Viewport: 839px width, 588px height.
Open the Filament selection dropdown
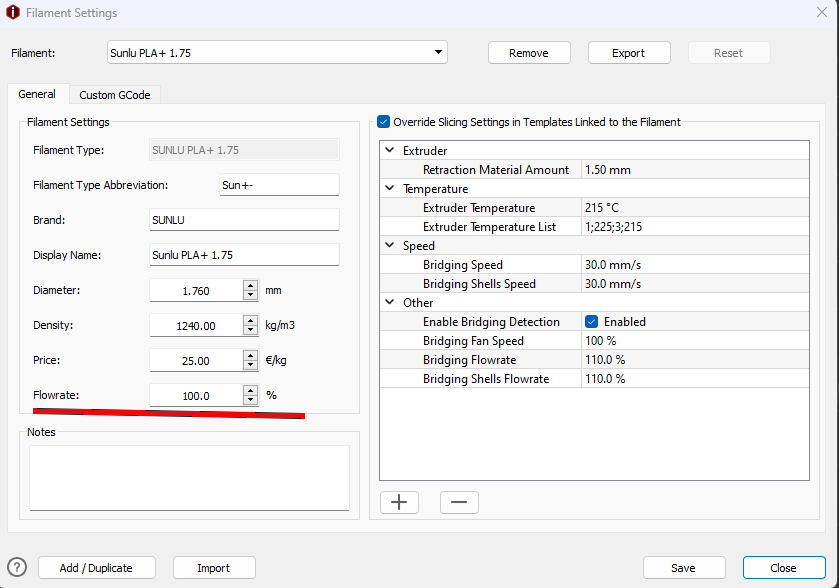(438, 53)
